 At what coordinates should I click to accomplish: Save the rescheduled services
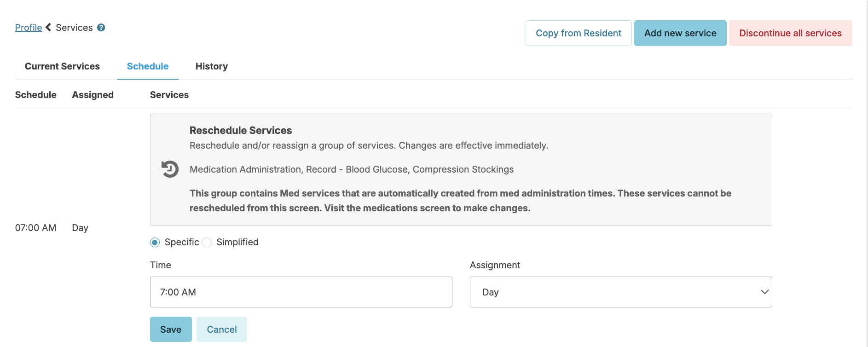pyautogui.click(x=171, y=330)
